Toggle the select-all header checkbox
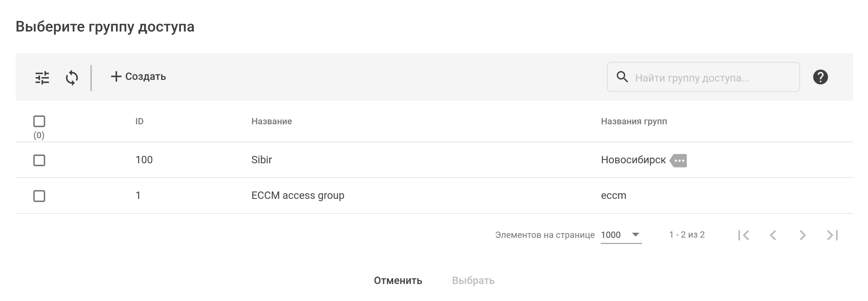The width and height of the screenshot is (868, 301). [39, 121]
